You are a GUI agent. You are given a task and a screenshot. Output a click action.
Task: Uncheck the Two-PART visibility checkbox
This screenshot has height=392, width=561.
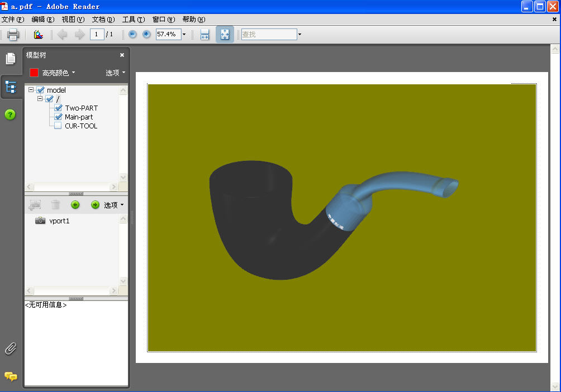[58, 108]
